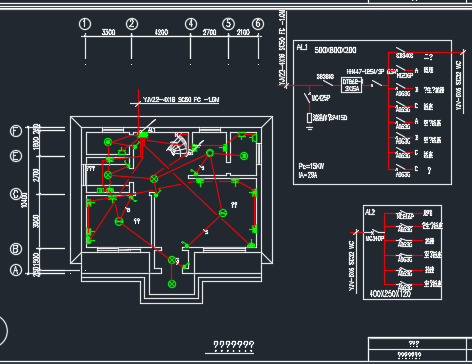This screenshot has width=472, height=364.
Task: Select the central hall ceiling lamp symbol
Action: [x=154, y=179]
